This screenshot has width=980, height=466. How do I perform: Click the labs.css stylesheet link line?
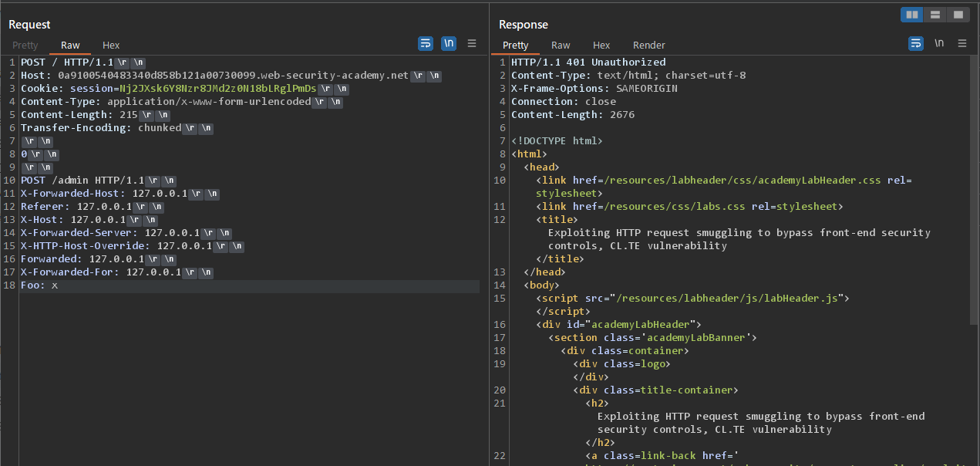click(x=689, y=207)
